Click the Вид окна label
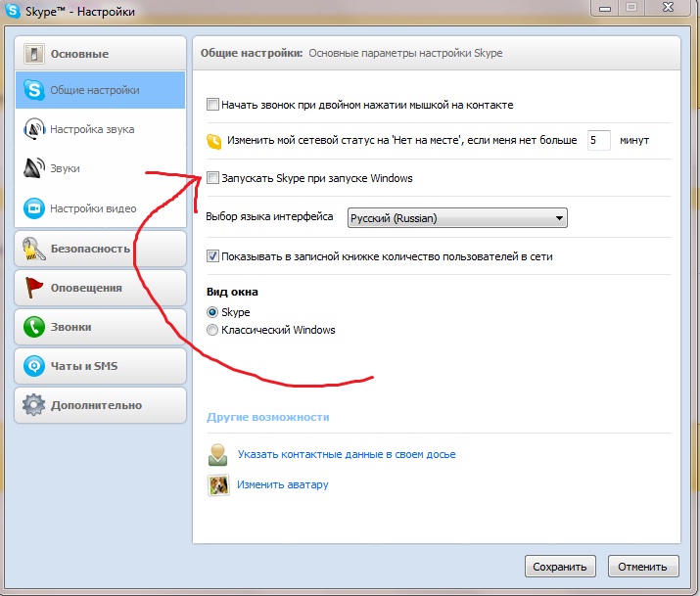This screenshot has width=700, height=596. coord(232,292)
